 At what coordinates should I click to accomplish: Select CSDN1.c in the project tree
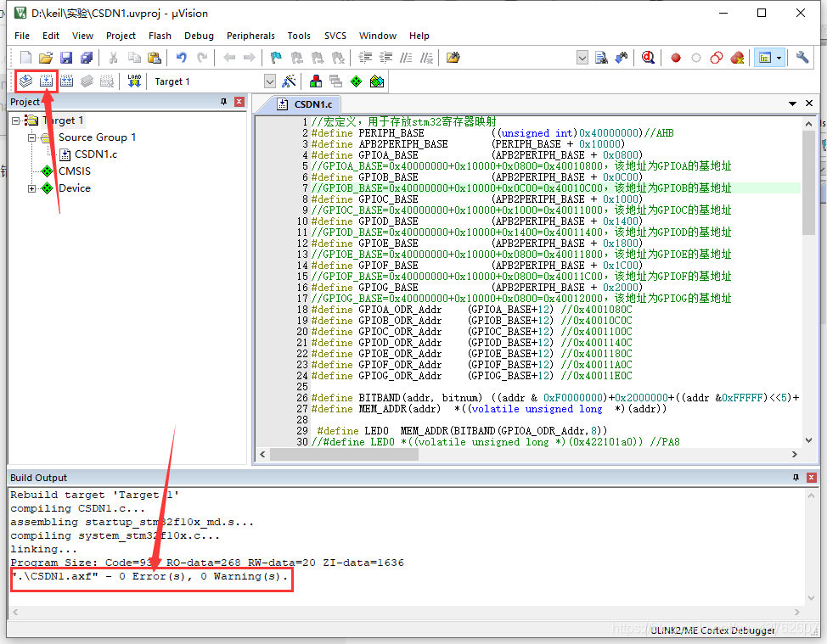click(x=95, y=154)
